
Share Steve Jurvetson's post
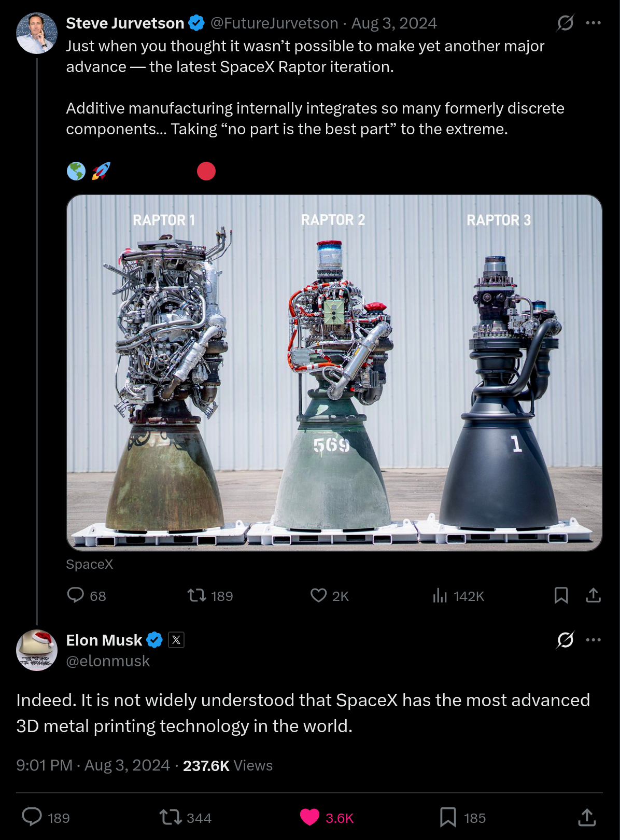tap(593, 595)
